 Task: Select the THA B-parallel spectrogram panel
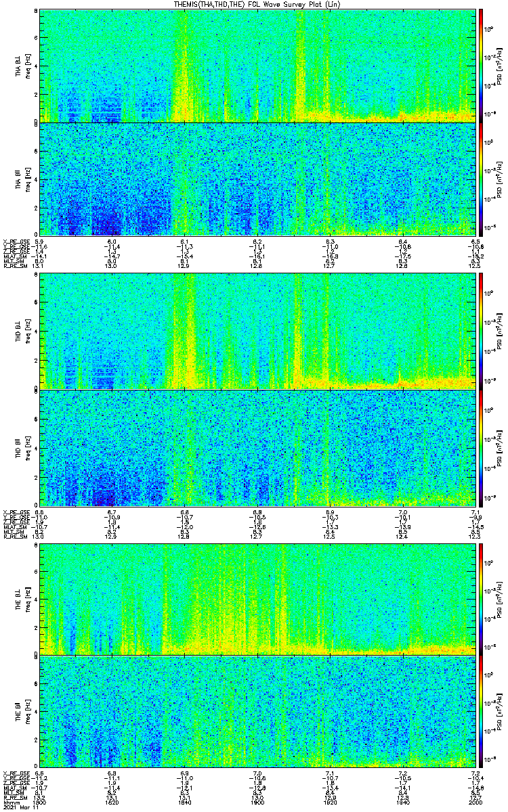coord(258,179)
